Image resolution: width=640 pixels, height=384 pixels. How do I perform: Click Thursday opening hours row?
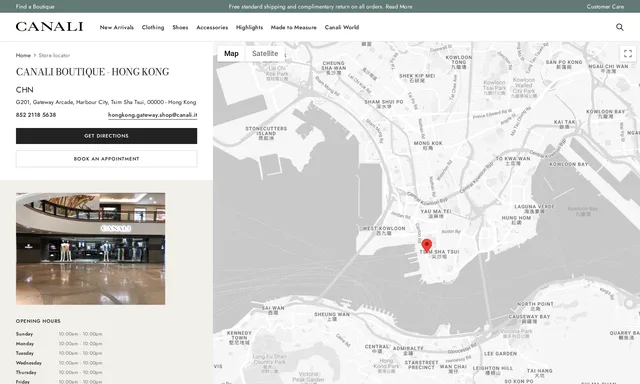59,372
